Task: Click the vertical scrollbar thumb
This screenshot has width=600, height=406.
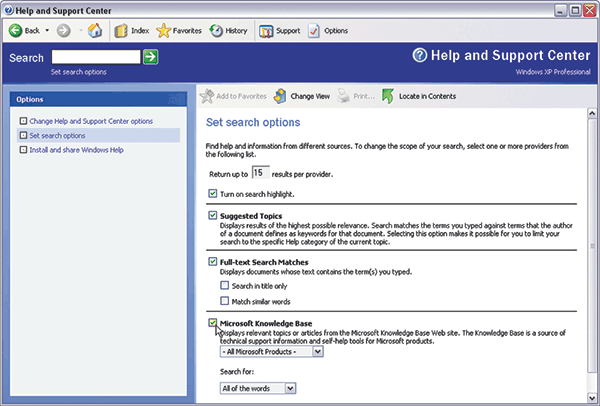Action: [592, 245]
